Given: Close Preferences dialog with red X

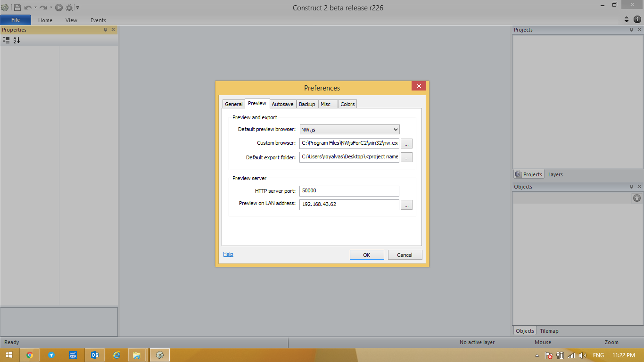Looking at the screenshot, I should [x=419, y=86].
